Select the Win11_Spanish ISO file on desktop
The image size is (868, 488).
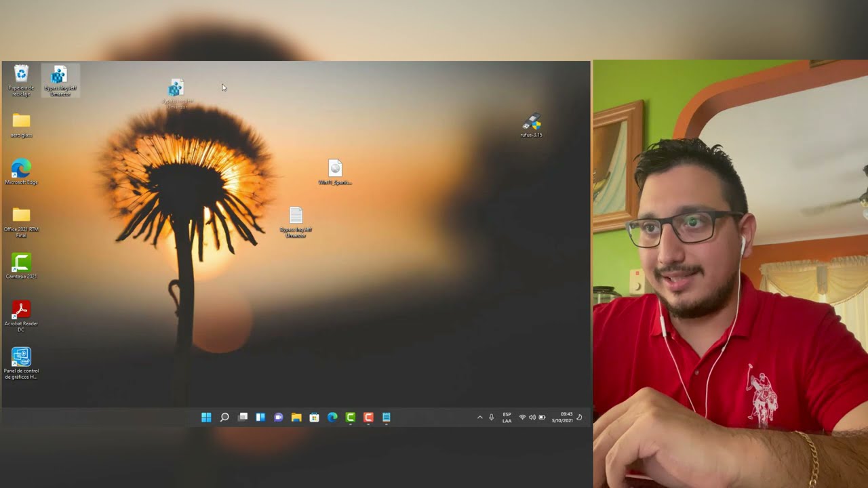[x=335, y=172]
